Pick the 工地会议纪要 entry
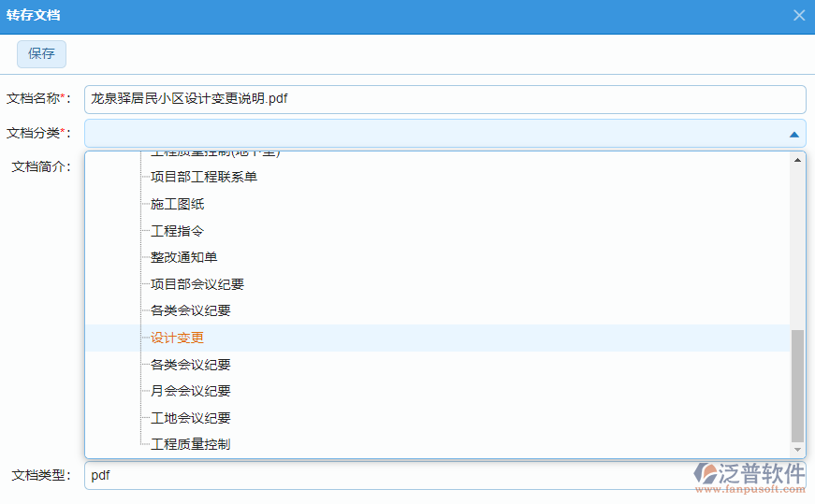The image size is (815, 504). click(x=190, y=418)
